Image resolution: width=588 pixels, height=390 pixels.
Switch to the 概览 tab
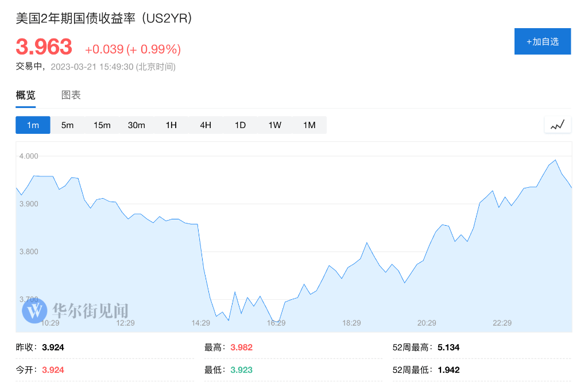[x=24, y=95]
